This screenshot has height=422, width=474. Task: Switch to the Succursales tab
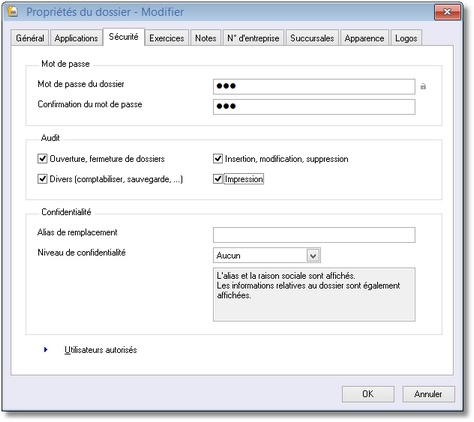(312, 38)
